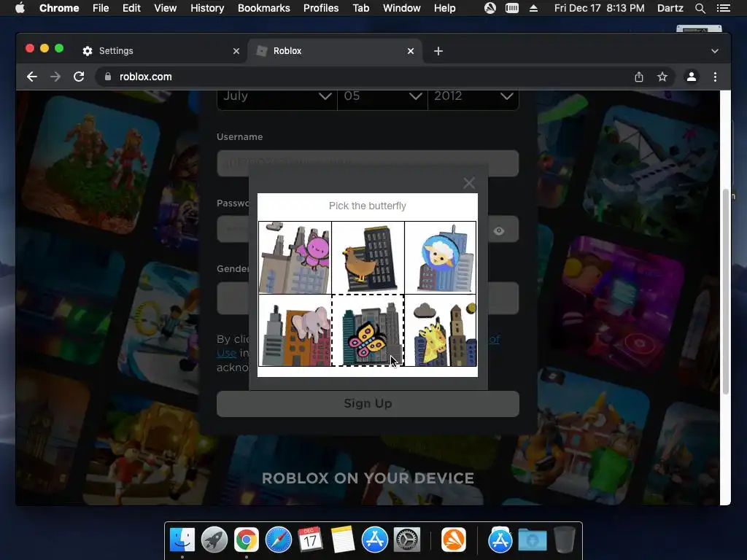Open the Apple menu
747x560 pixels.
20,8
